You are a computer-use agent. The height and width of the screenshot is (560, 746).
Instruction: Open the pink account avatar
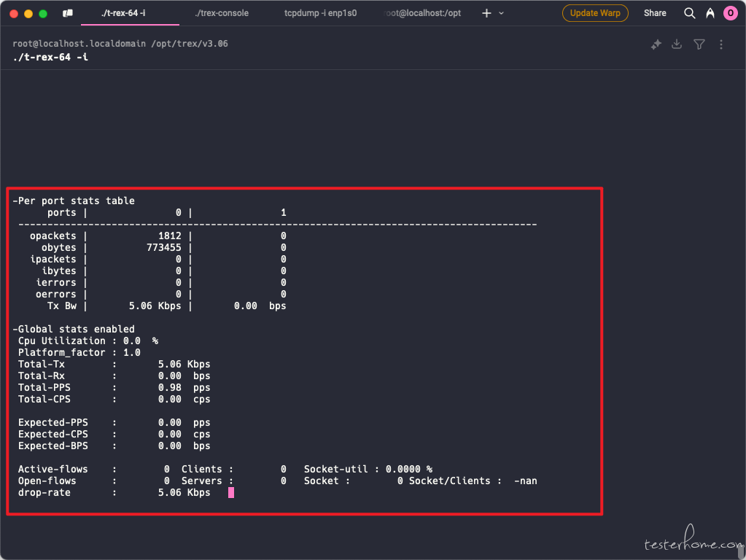click(730, 13)
